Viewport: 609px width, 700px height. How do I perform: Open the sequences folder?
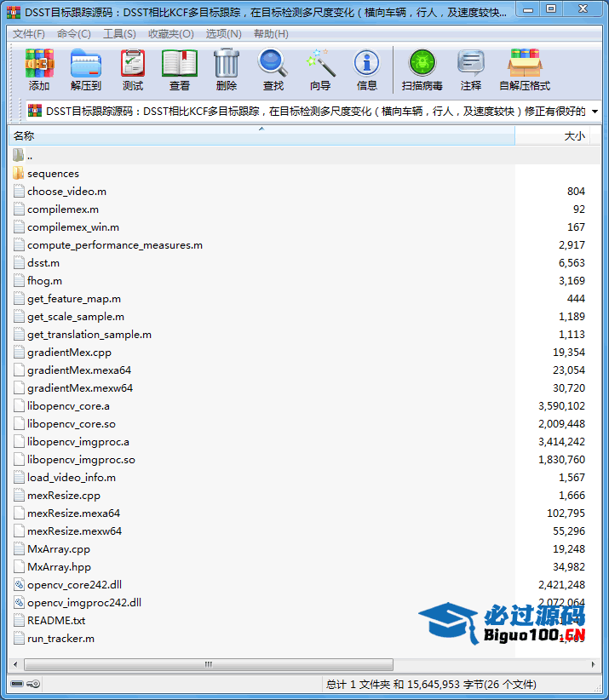[x=53, y=174]
